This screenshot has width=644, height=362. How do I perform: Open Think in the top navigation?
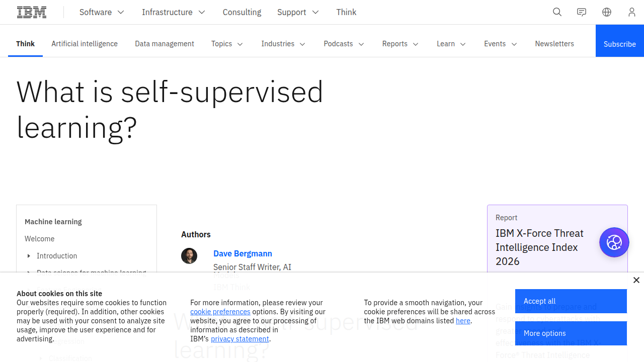tap(347, 12)
